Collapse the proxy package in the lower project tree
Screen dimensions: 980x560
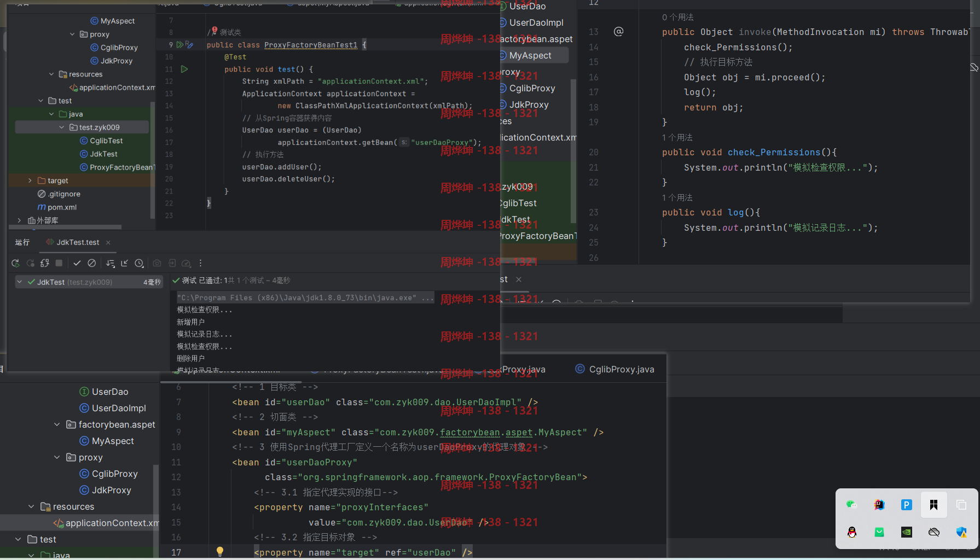(57, 457)
